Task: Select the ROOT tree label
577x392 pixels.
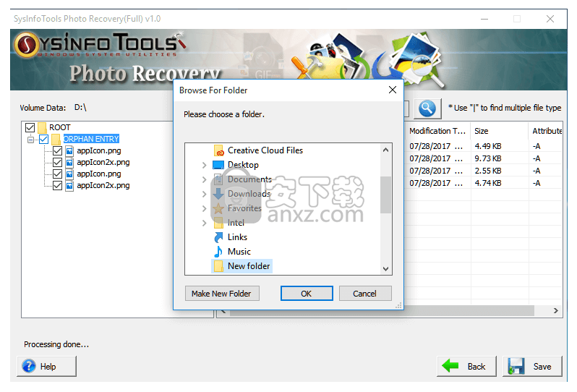Action: pos(59,128)
